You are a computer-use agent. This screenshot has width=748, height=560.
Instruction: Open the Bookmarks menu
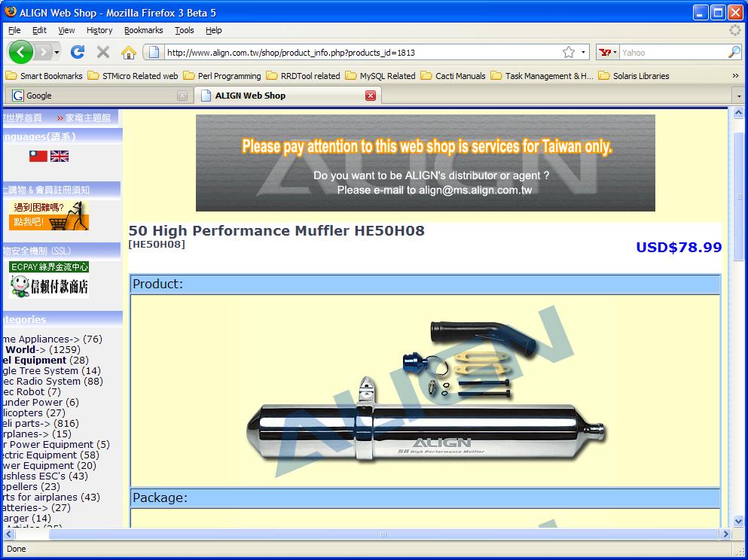click(144, 30)
